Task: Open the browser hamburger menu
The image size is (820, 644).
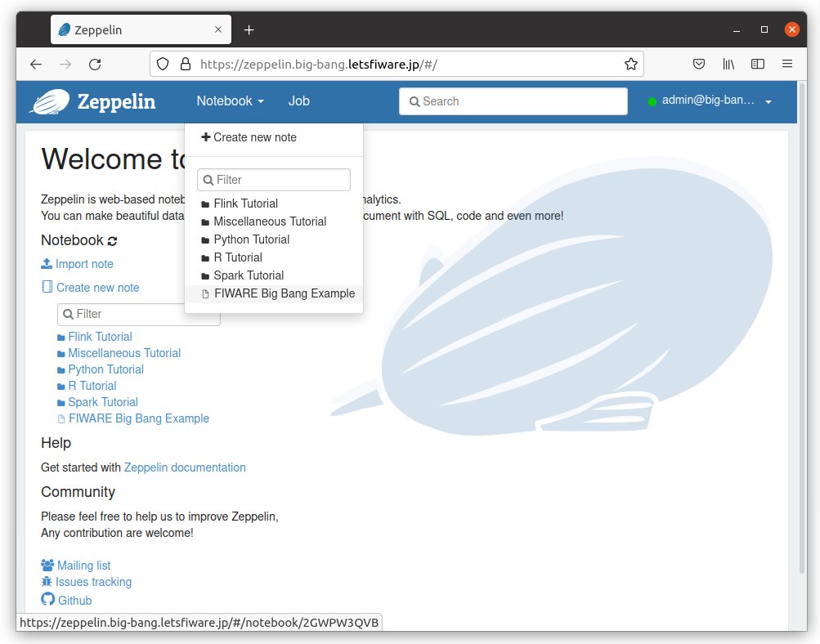Action: tap(787, 64)
